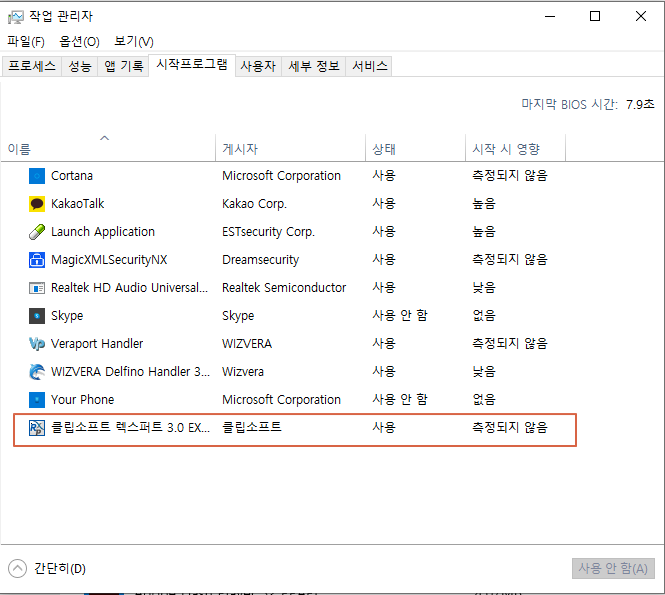Click the MagicXMLSecurityNX lock icon

coord(37,260)
